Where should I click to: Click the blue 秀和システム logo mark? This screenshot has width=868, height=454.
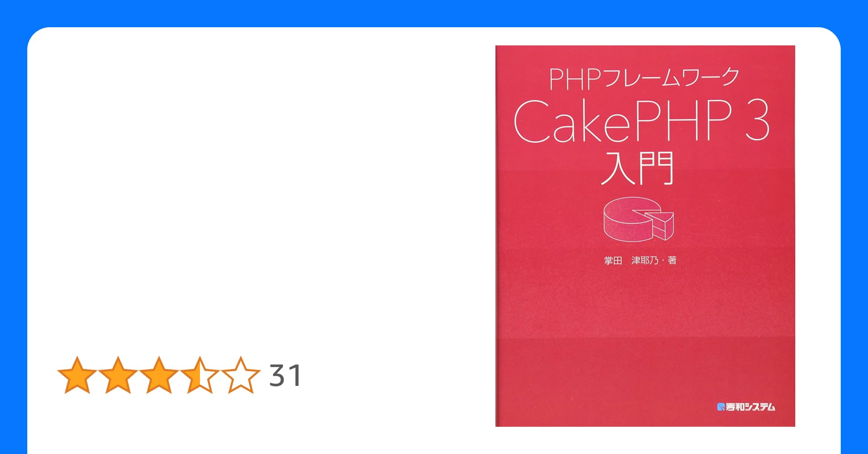click(721, 407)
